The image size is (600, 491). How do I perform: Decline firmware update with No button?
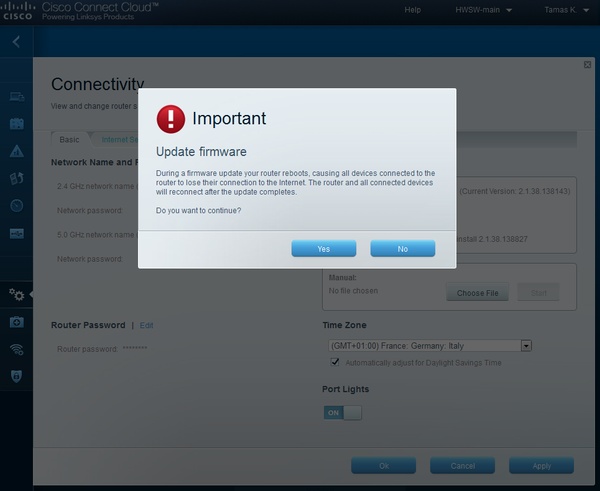click(403, 248)
